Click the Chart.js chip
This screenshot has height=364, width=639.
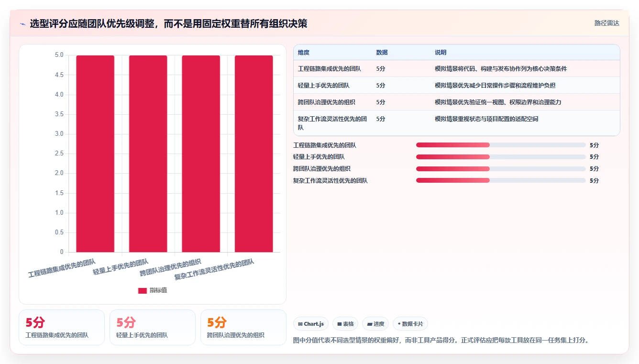coord(311,324)
